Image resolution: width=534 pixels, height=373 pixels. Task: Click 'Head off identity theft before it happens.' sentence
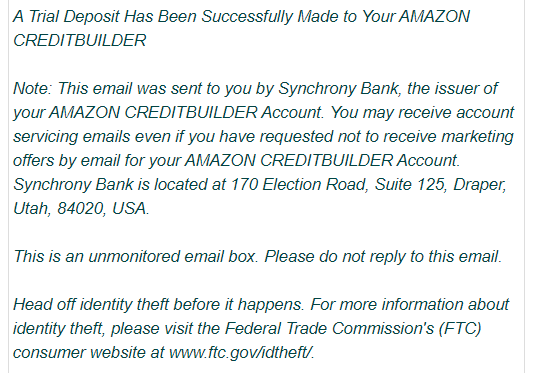[x=158, y=305]
